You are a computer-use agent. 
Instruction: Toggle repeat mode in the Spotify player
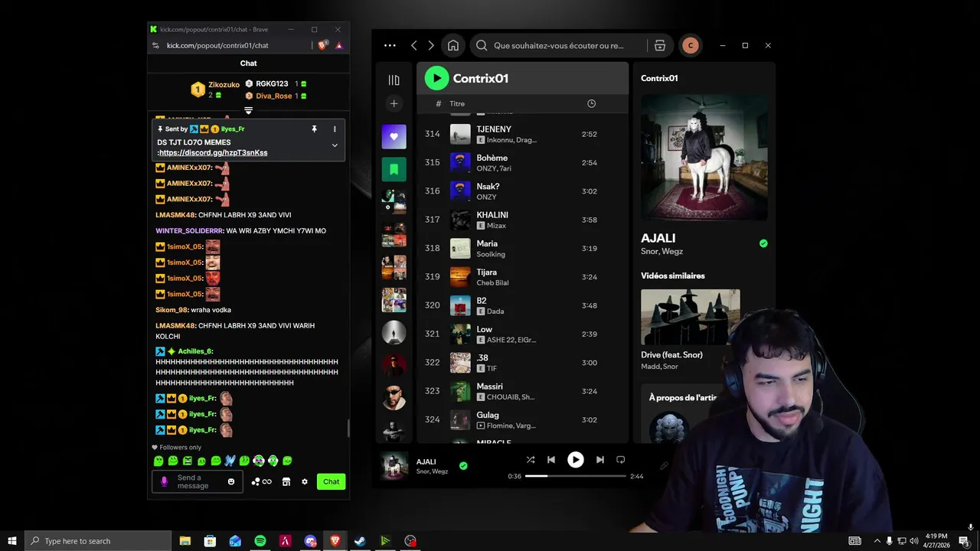(621, 460)
